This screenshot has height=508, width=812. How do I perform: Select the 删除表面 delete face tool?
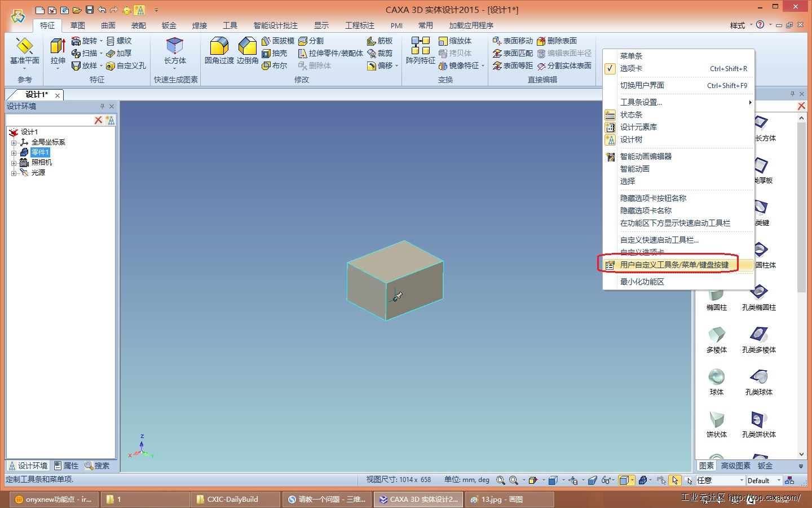click(x=557, y=41)
